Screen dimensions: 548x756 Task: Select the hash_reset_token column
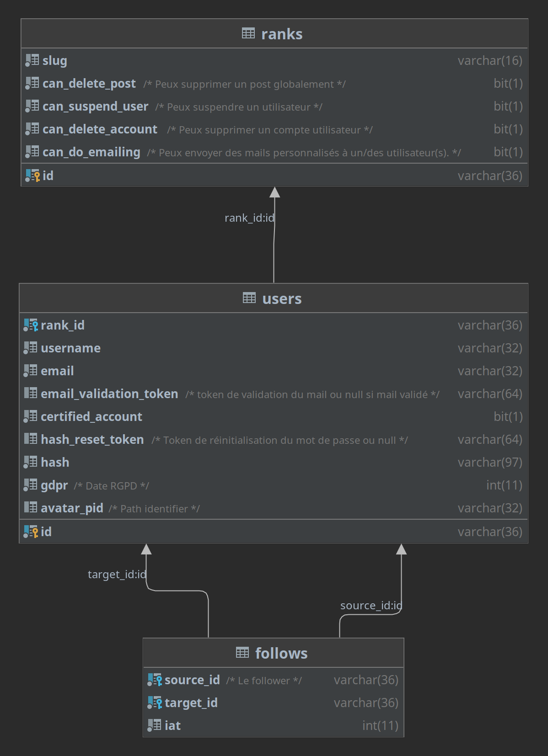pyautogui.click(x=274, y=439)
